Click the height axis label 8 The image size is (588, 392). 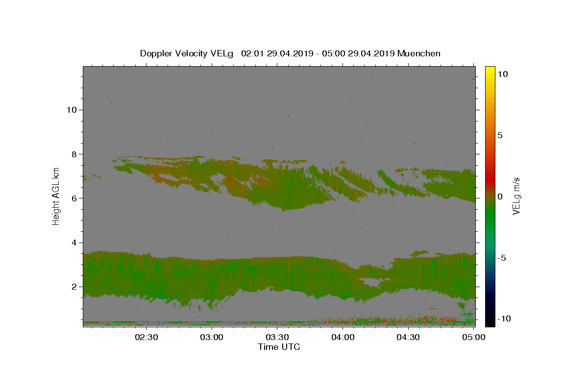point(74,154)
